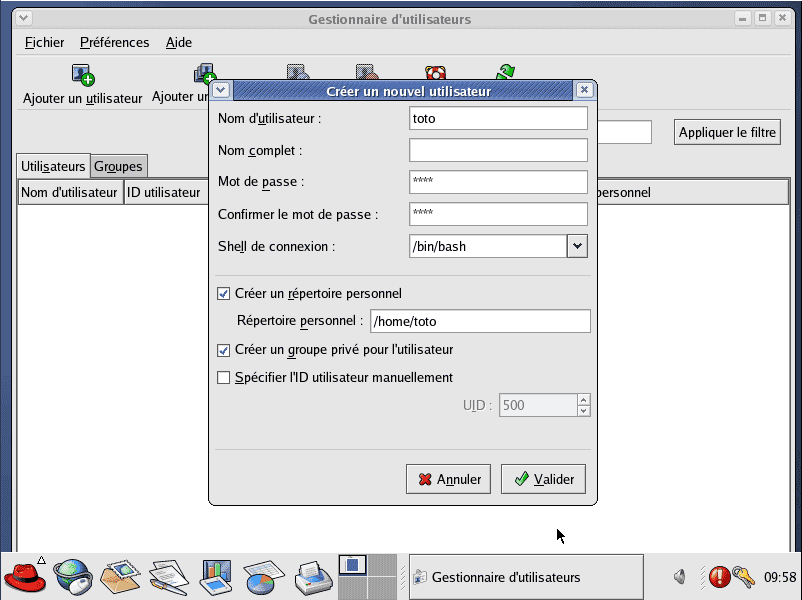Disable Créer un groupe privé pour l'utilisateur
Image resolution: width=802 pixels, height=600 pixels.
(223, 350)
